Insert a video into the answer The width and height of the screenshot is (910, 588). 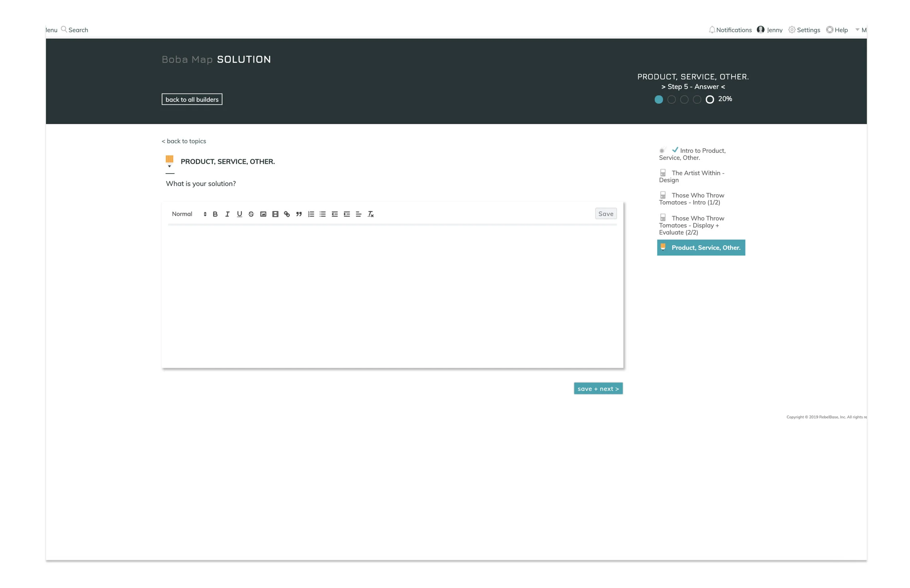275,214
